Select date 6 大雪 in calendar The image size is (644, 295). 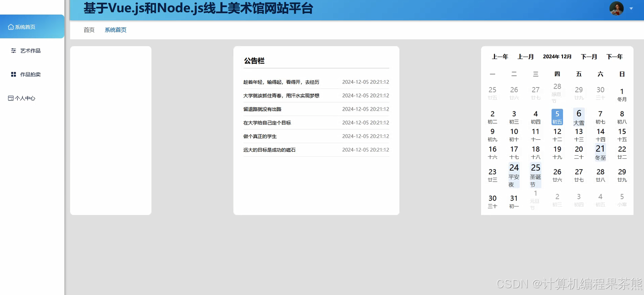pyautogui.click(x=579, y=117)
